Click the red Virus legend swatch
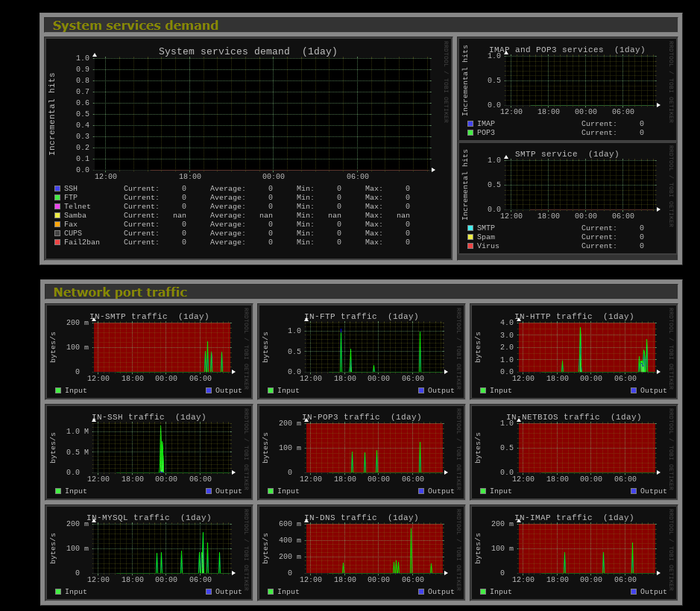The image size is (700, 611). coord(470,246)
